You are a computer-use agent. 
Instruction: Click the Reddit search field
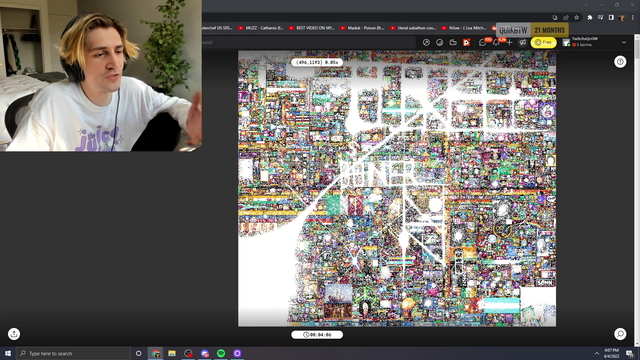pos(310,42)
